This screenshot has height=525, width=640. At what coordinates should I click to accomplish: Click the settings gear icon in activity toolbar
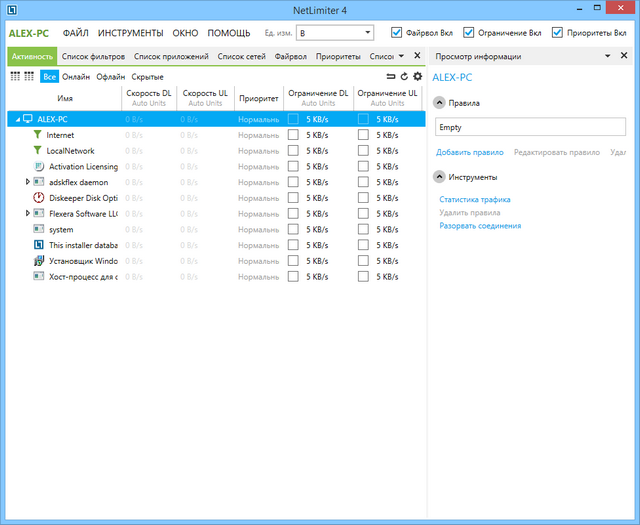[418, 76]
